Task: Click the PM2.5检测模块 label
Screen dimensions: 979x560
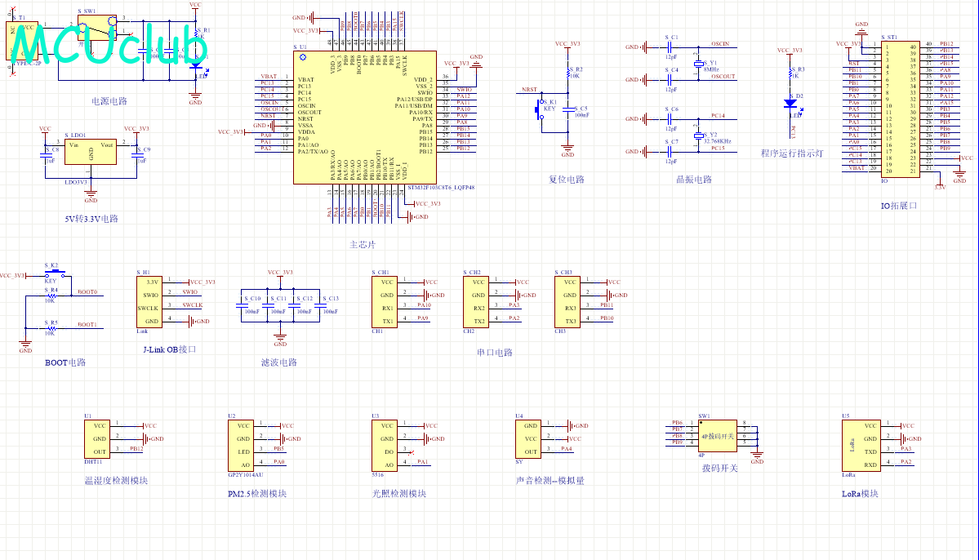Action: click(256, 493)
